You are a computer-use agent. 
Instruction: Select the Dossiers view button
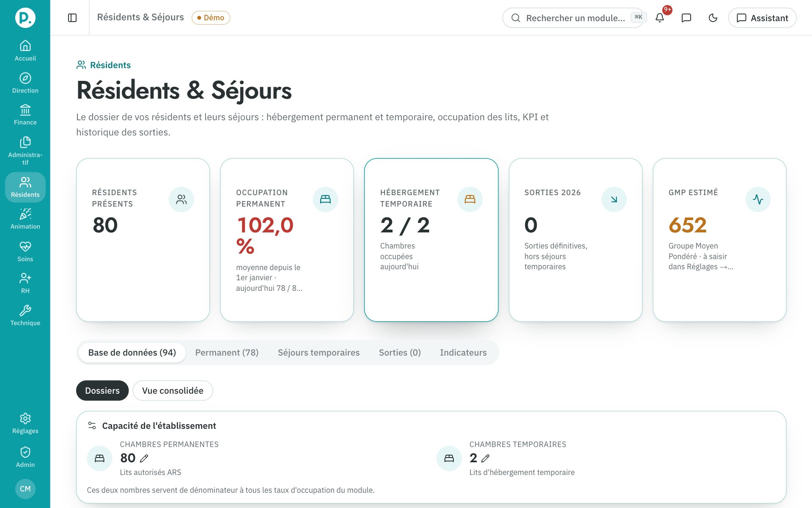[x=102, y=390]
